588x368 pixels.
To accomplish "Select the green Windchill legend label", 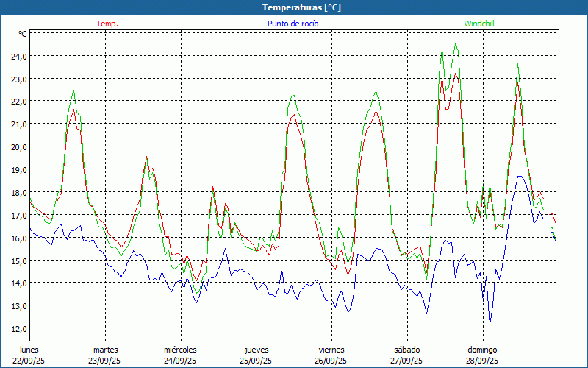I will click(x=478, y=24).
